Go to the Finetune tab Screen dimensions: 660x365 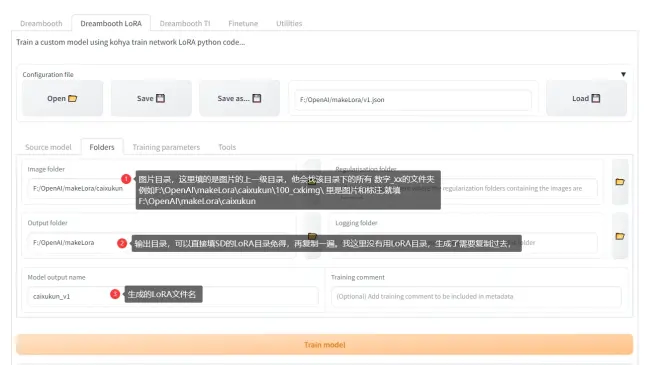[x=243, y=24]
